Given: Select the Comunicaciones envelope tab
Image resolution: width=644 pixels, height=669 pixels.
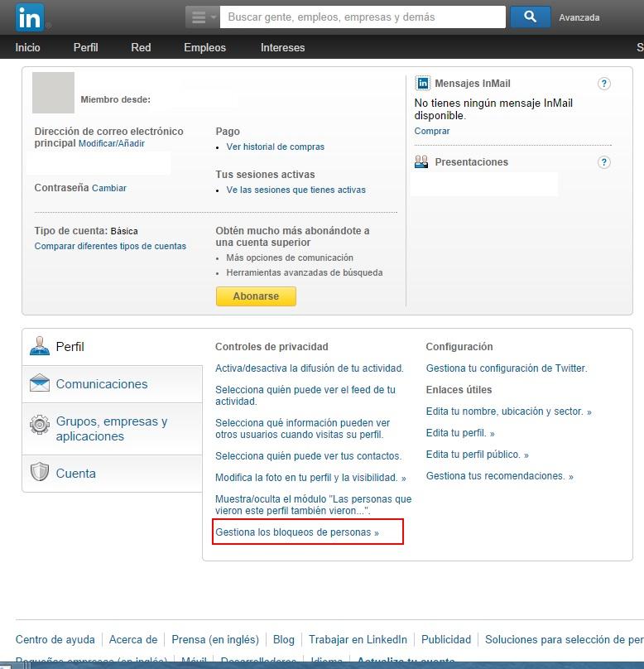Looking at the screenshot, I should (102, 384).
